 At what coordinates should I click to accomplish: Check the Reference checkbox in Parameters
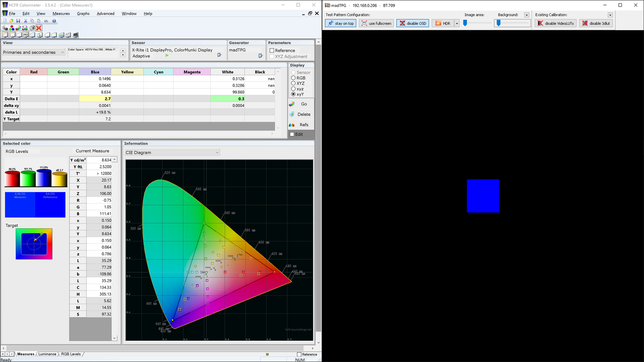click(272, 50)
